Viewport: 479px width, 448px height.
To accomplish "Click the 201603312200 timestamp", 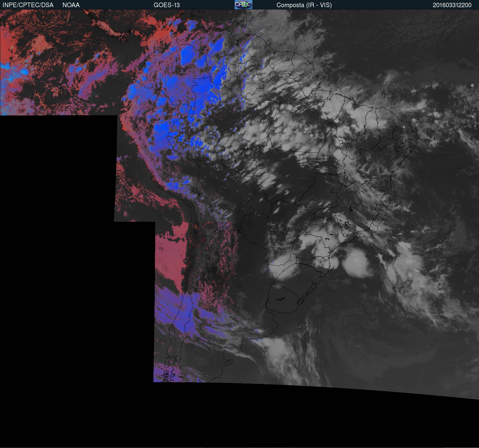I will (x=452, y=5).
